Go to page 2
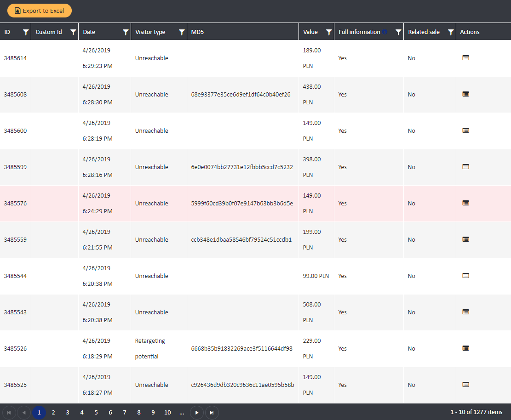511x420 pixels. coord(53,413)
